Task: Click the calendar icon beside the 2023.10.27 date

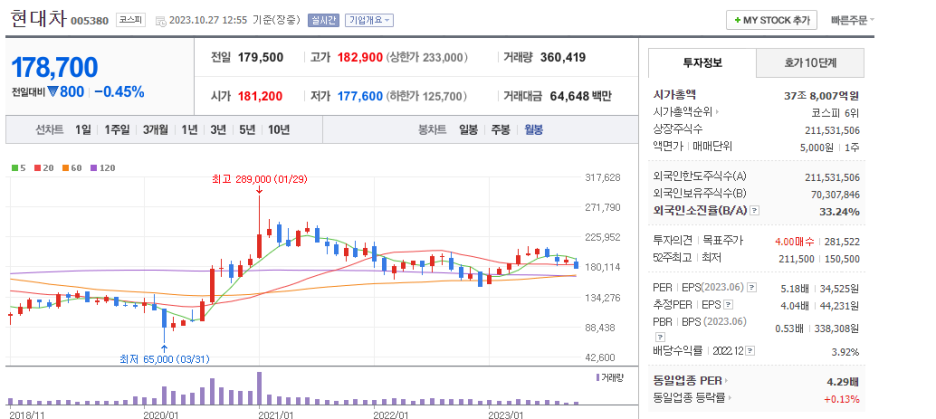Action: click(x=161, y=21)
